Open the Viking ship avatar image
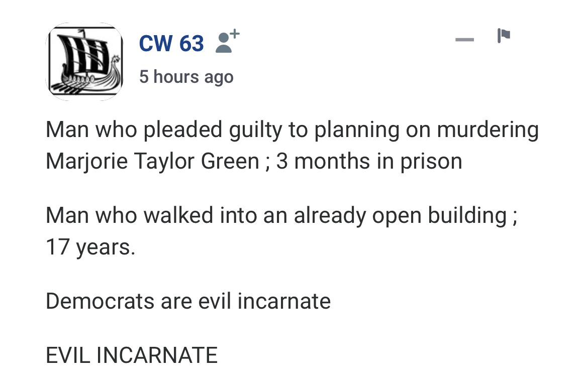Image resolution: width=588 pixels, height=387 pixels. point(84,62)
